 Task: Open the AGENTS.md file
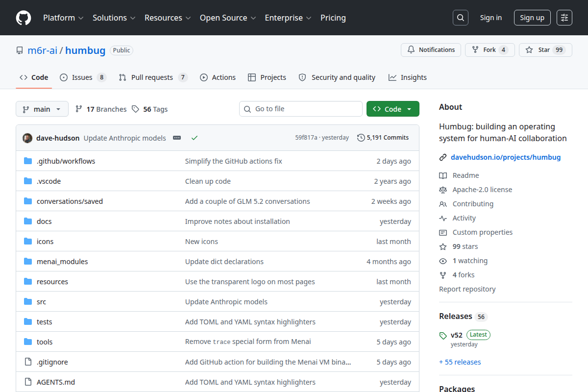[x=56, y=382]
